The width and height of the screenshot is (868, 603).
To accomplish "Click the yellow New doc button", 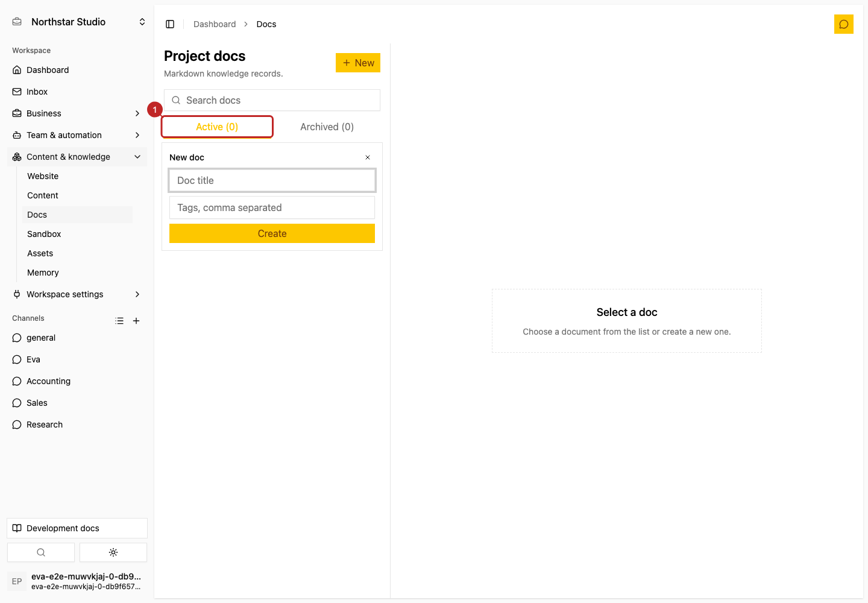I will click(358, 63).
